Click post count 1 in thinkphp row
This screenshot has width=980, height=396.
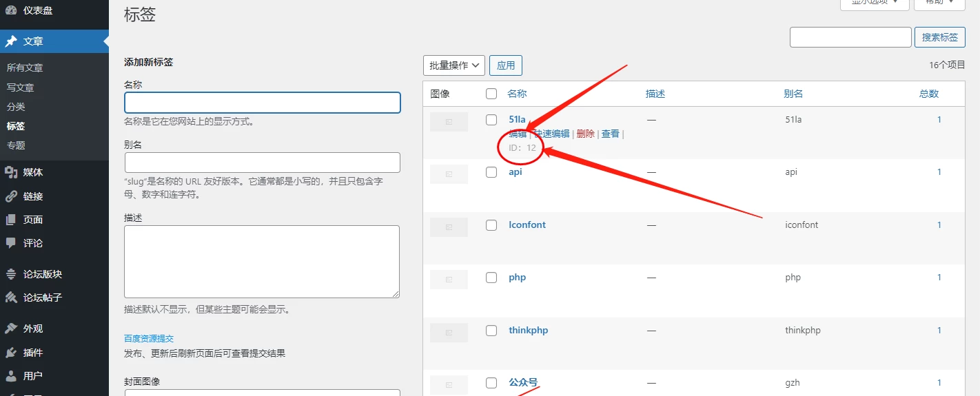click(x=939, y=331)
